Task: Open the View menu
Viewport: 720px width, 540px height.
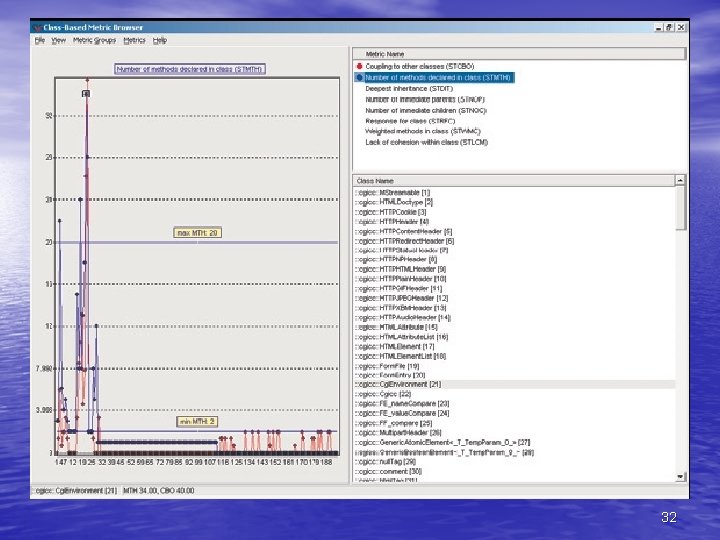Action: click(58, 40)
